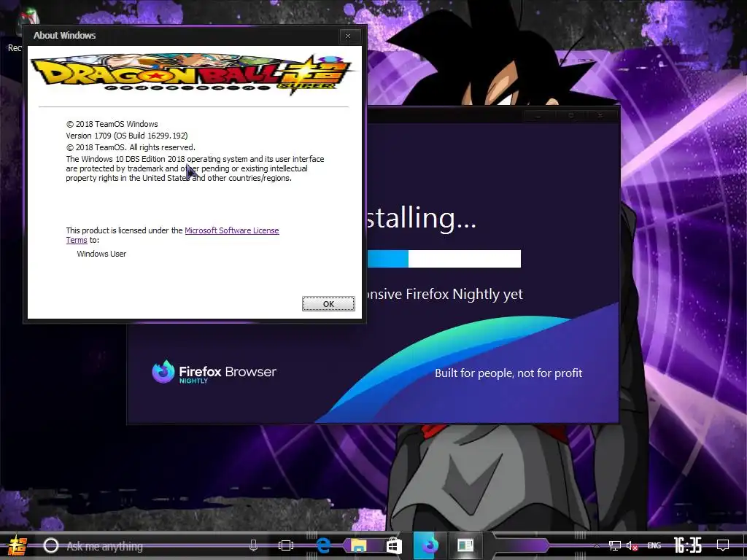This screenshot has width=747, height=560.
Task: Select the About Windows taskbar icon
Action: tap(465, 545)
